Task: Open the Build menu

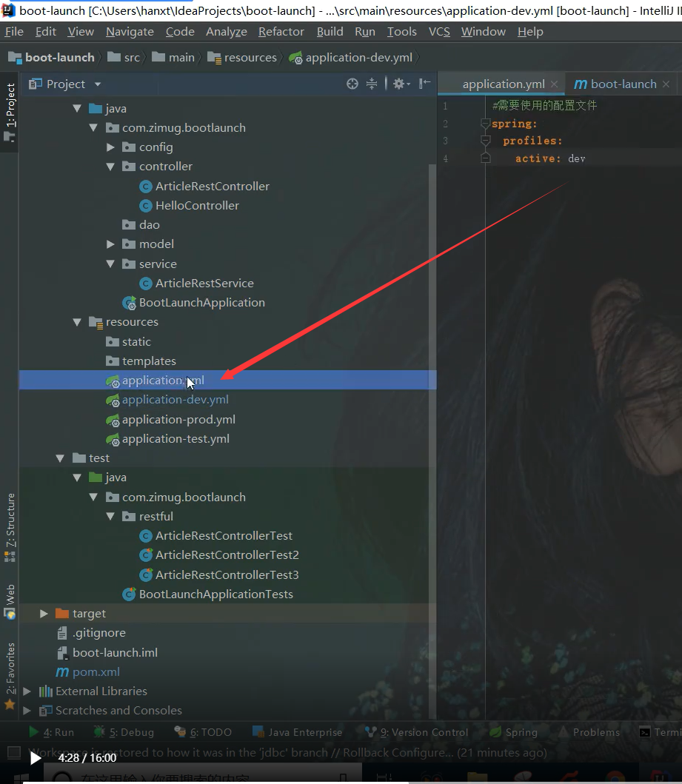Action: point(330,32)
